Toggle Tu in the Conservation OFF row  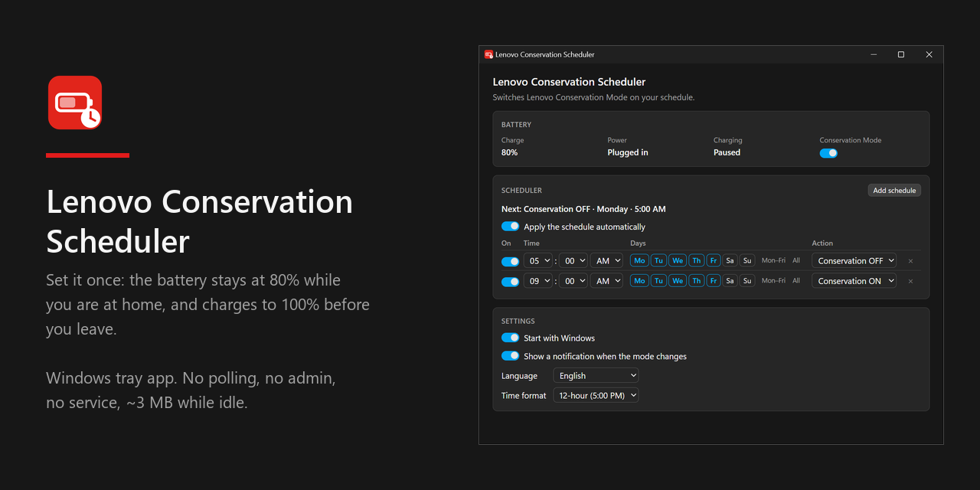click(x=658, y=261)
